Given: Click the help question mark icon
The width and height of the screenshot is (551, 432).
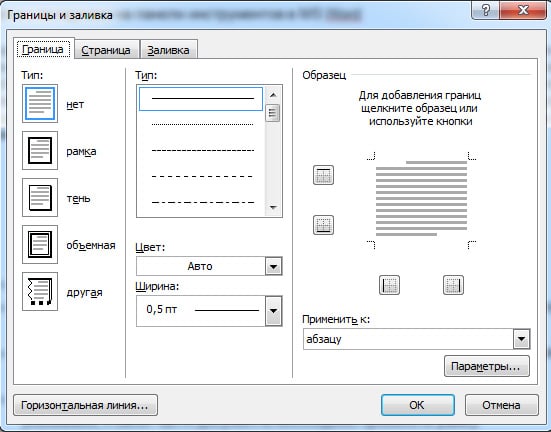Looking at the screenshot, I should click(x=486, y=10).
